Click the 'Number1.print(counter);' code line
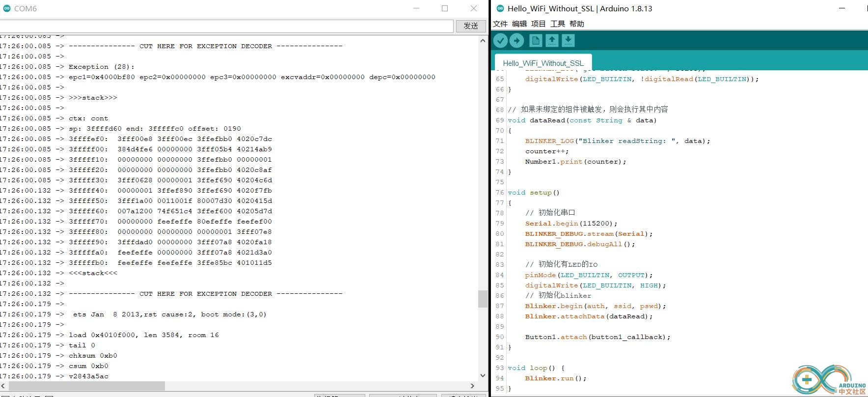Image resolution: width=868 pixels, height=397 pixels. [576, 161]
